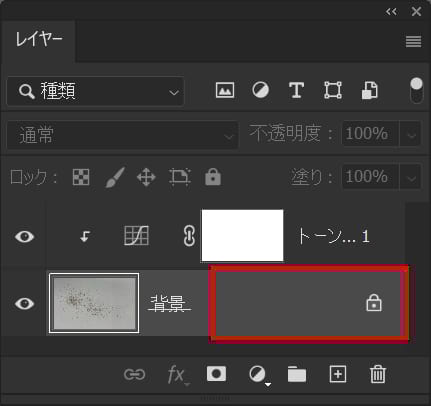Image resolution: width=431 pixels, height=406 pixels.
Task: Create new fill or adjustment layer
Action: coord(259,375)
